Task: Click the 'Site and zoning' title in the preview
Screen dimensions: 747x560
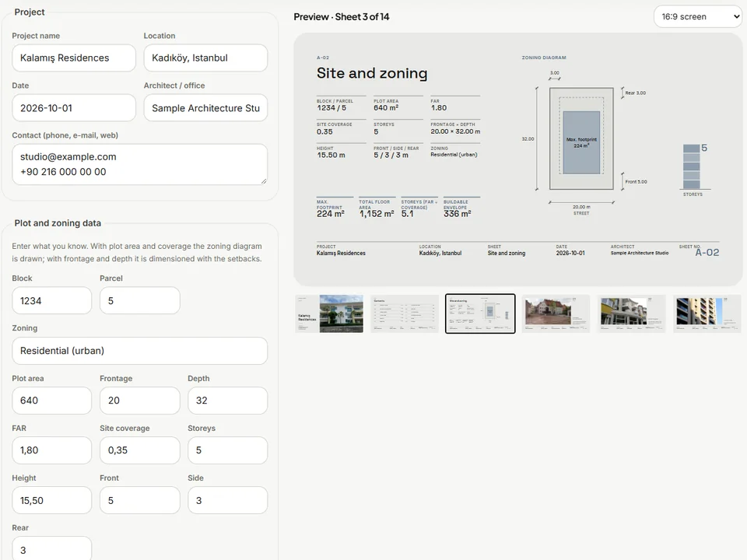Action: [372, 73]
